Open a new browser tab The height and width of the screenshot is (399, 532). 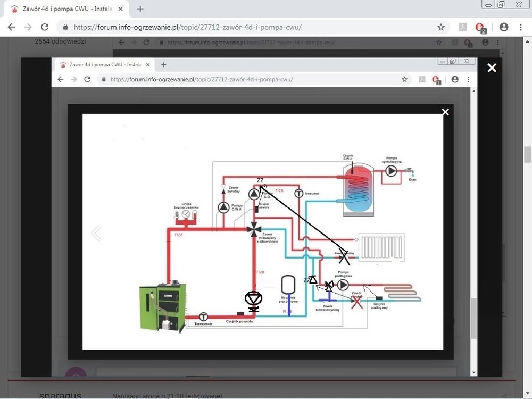pos(140,9)
